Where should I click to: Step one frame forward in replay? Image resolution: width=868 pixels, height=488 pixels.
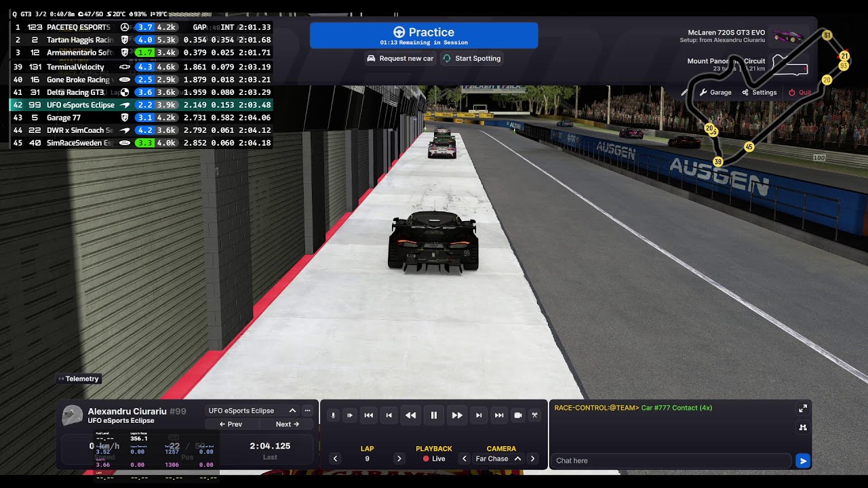coord(479,415)
